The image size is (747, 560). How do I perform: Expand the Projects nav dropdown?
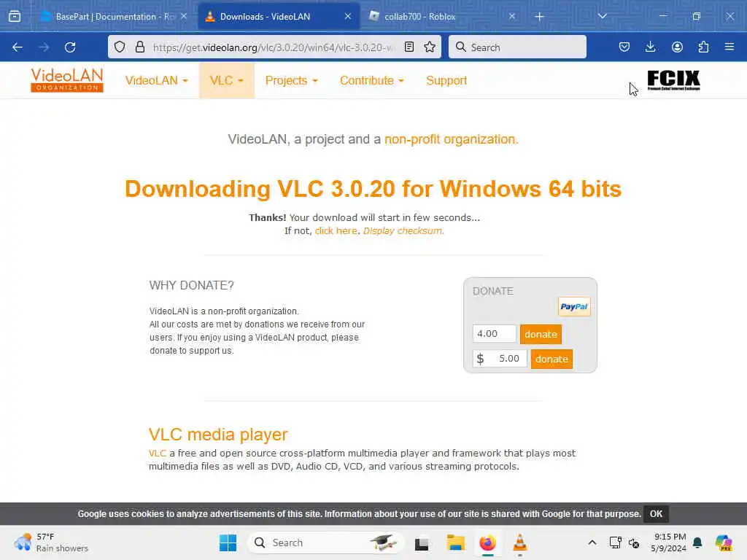(291, 80)
